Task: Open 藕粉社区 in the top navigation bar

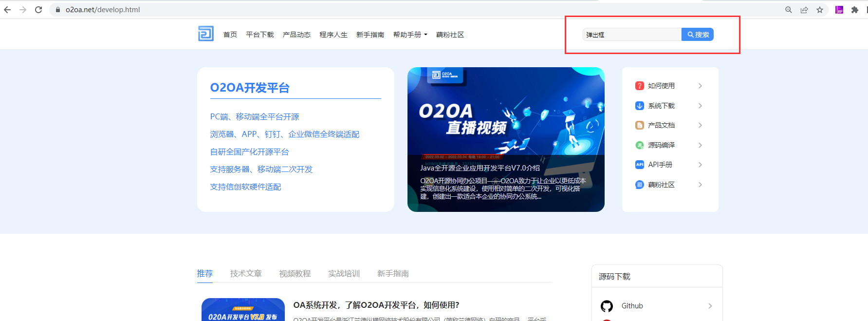Action: pyautogui.click(x=450, y=35)
